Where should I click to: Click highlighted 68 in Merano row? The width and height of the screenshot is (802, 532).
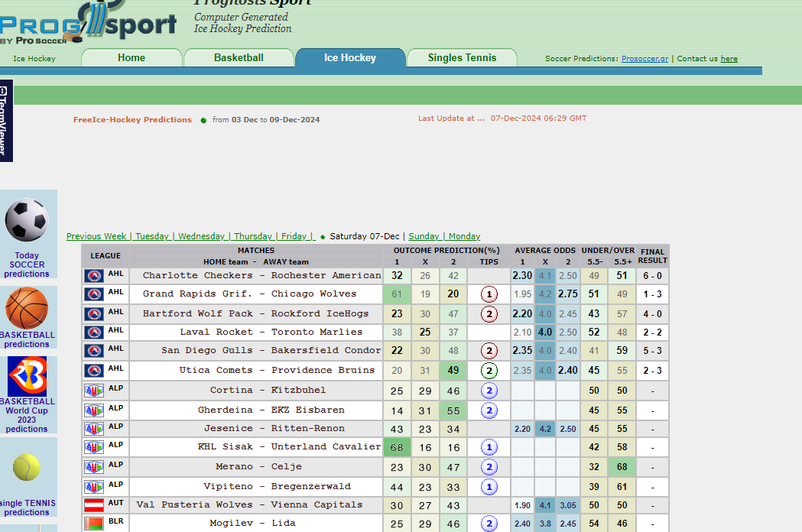622,467
